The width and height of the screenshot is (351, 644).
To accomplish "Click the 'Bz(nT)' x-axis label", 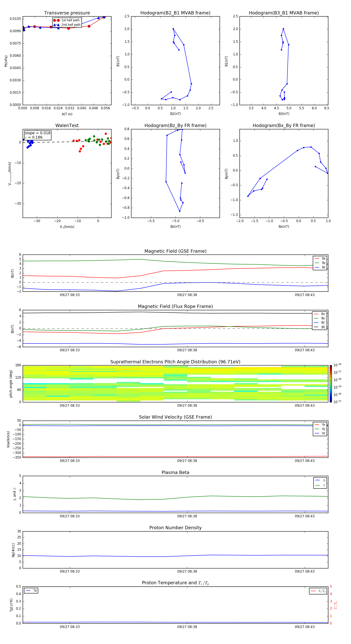I will [x=175, y=227].
